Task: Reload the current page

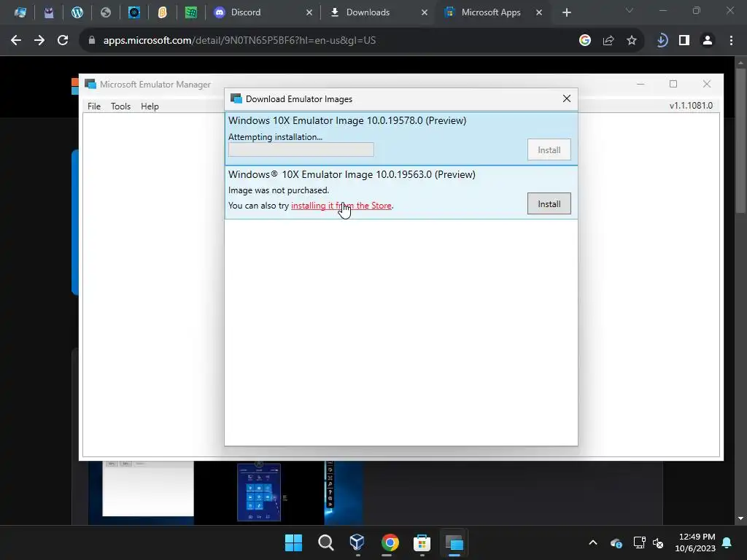Action: click(63, 41)
